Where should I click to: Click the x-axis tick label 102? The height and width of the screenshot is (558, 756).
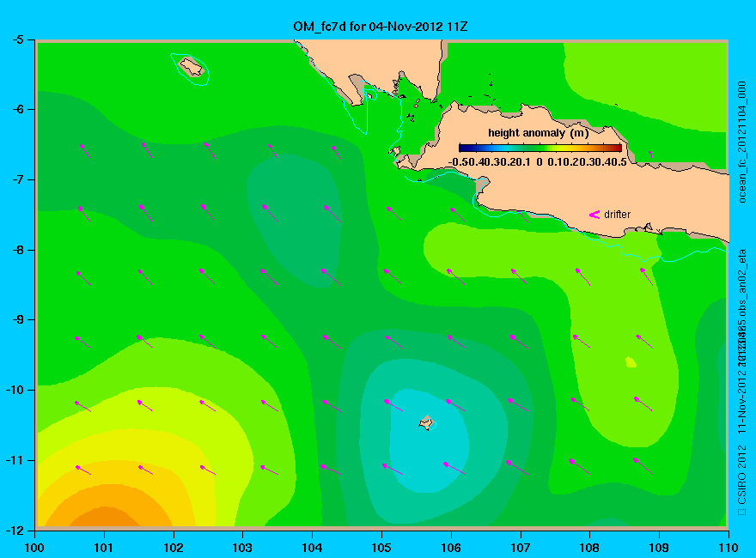[173, 548]
